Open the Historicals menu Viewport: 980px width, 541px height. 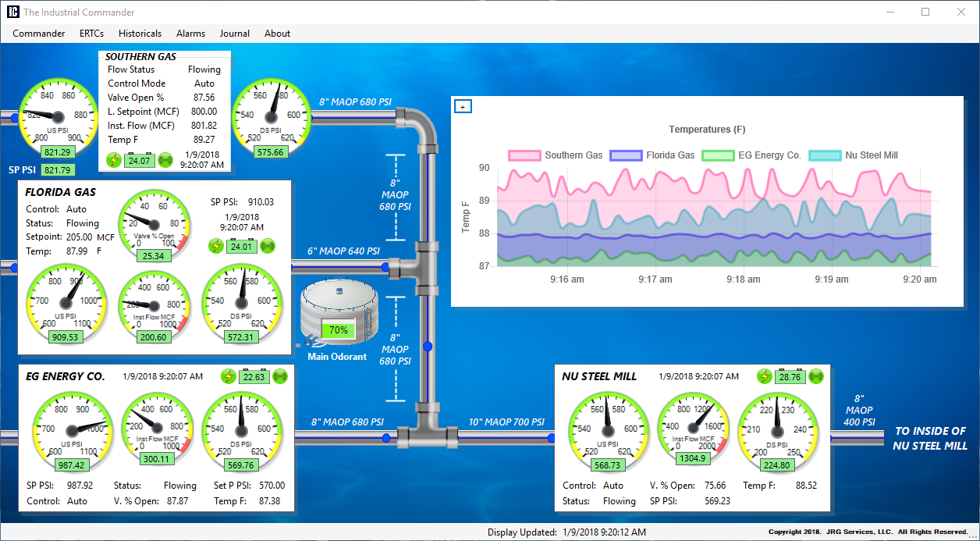[x=140, y=34]
